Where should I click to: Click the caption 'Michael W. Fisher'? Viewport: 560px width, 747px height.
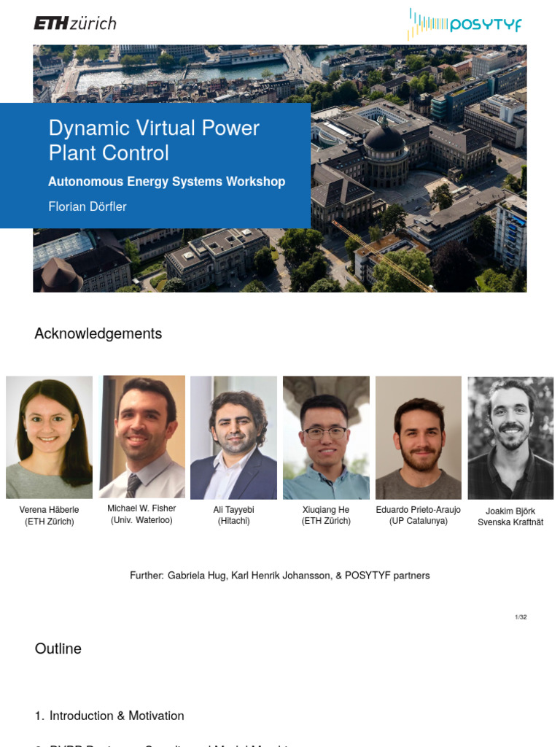(141, 508)
